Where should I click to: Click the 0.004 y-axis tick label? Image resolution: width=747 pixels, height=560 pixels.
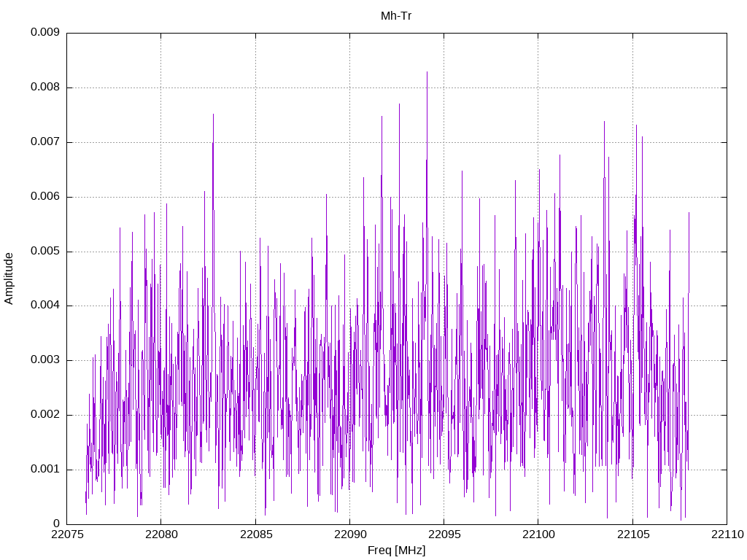point(45,306)
